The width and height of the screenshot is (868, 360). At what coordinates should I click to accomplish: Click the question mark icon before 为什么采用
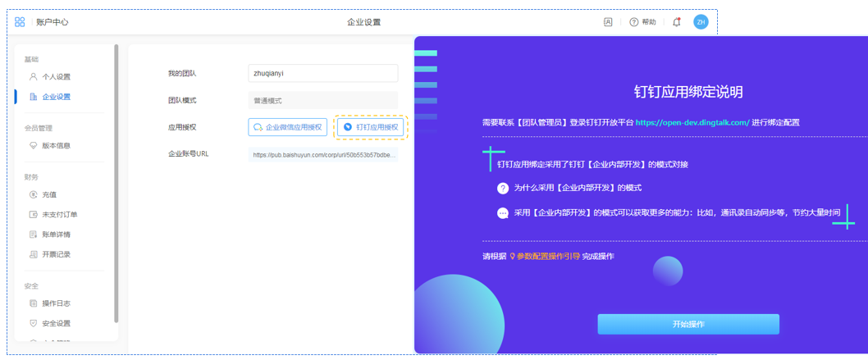(503, 188)
